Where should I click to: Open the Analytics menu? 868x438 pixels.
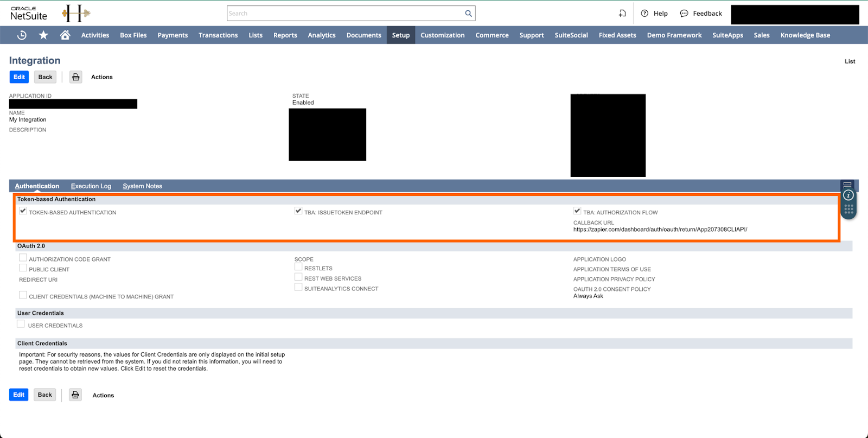322,35
